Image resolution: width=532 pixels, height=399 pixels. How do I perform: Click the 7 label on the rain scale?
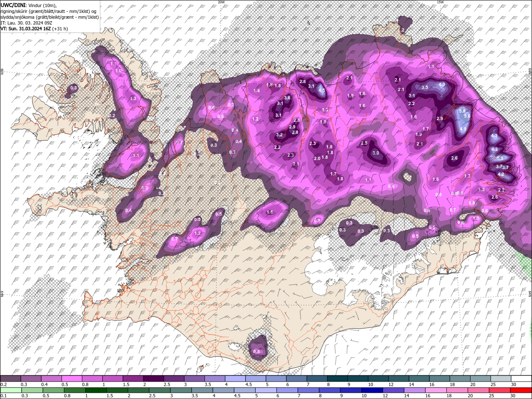(299, 396)
